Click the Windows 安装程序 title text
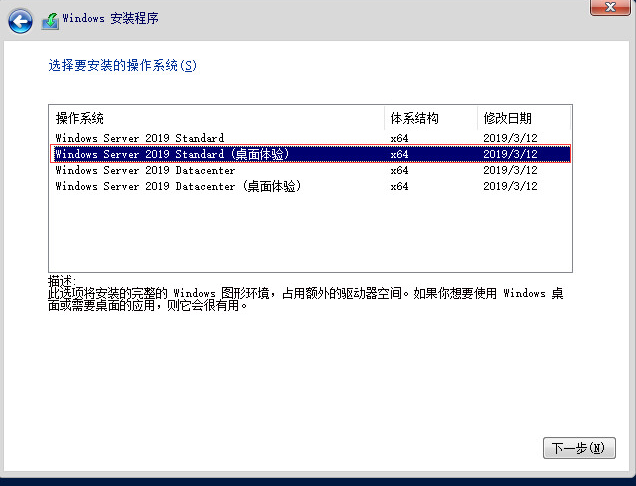This screenshot has width=636, height=486. tap(110, 18)
